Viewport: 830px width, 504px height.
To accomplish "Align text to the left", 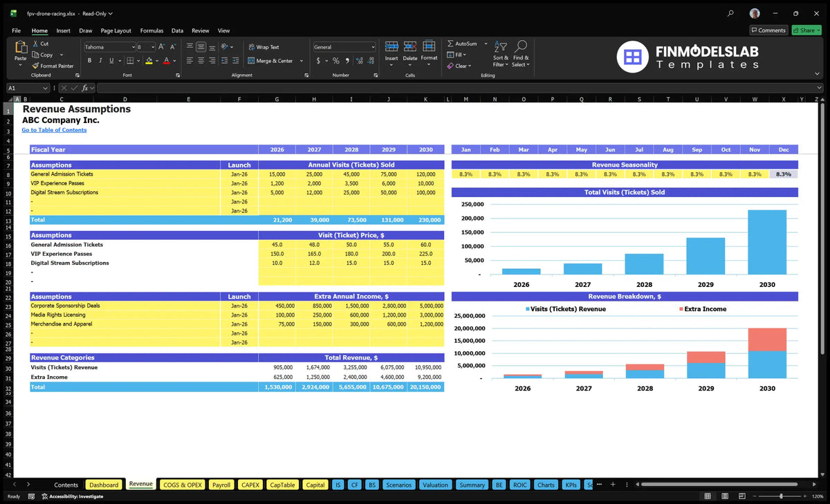I will (x=190, y=61).
